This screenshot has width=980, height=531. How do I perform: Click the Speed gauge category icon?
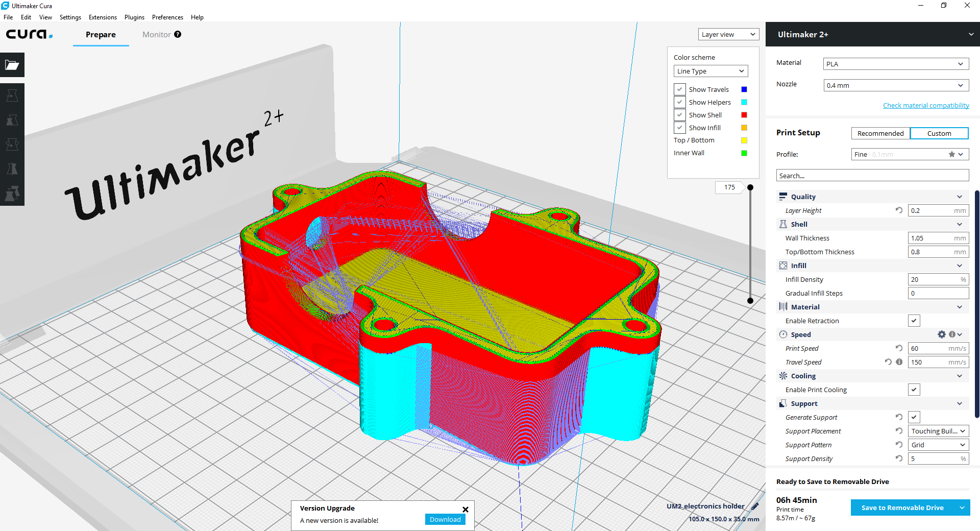783,334
